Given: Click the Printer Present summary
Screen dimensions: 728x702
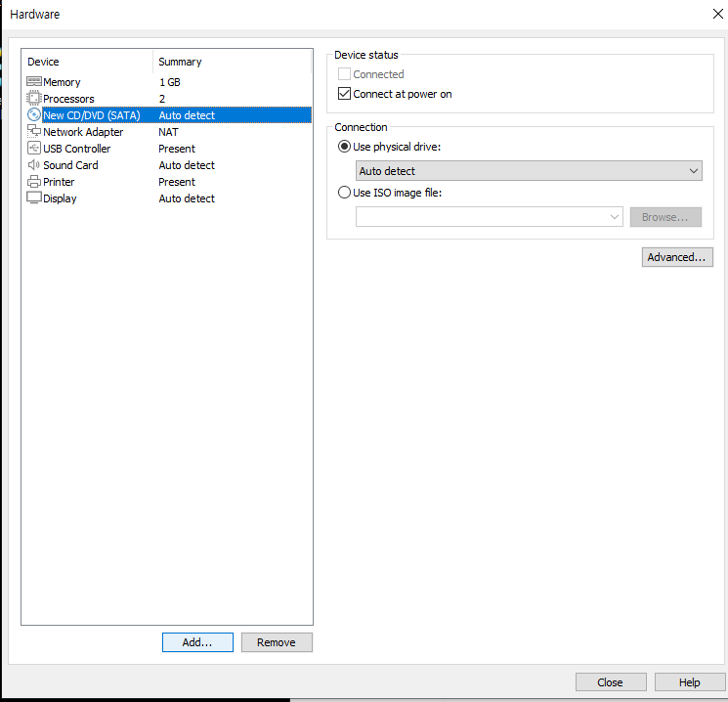Looking at the screenshot, I should tap(177, 182).
